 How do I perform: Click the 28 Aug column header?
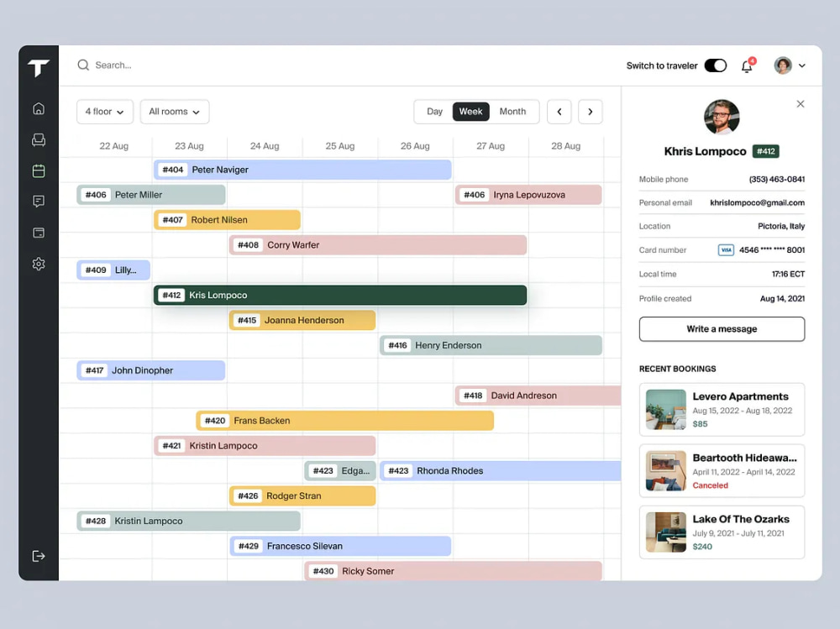pos(565,146)
